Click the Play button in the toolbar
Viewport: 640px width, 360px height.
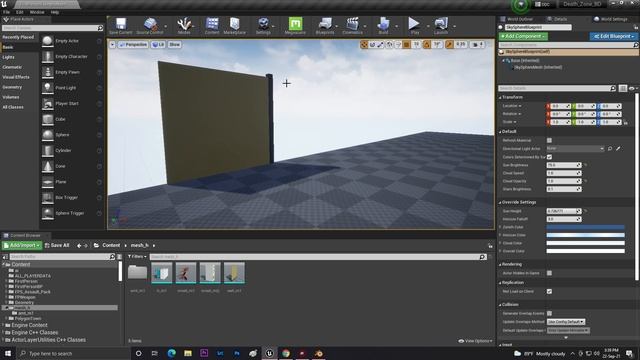pyautogui.click(x=414, y=24)
